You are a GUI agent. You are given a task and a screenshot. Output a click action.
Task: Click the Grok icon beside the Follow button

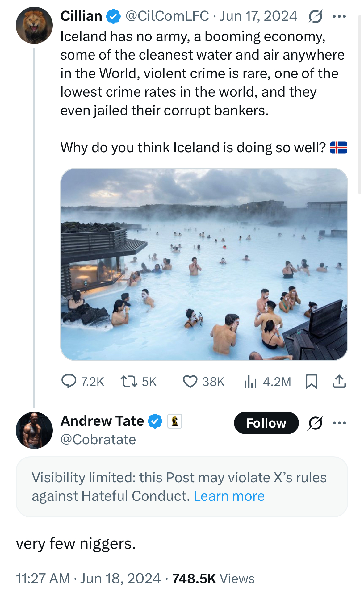[315, 423]
